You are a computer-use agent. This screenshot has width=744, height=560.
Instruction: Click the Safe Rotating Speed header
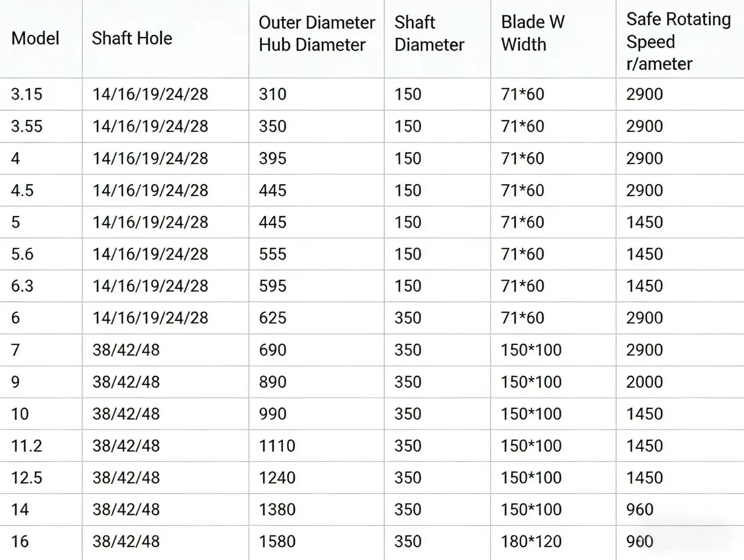tap(678, 42)
